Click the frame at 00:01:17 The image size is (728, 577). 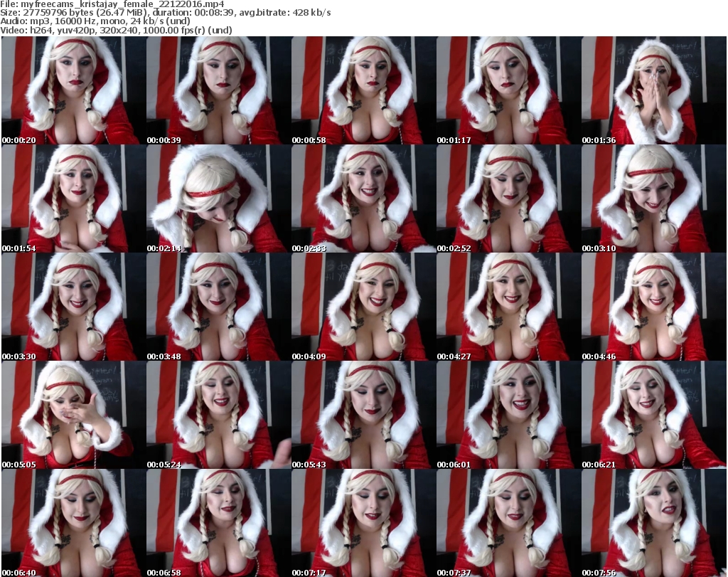point(508,90)
